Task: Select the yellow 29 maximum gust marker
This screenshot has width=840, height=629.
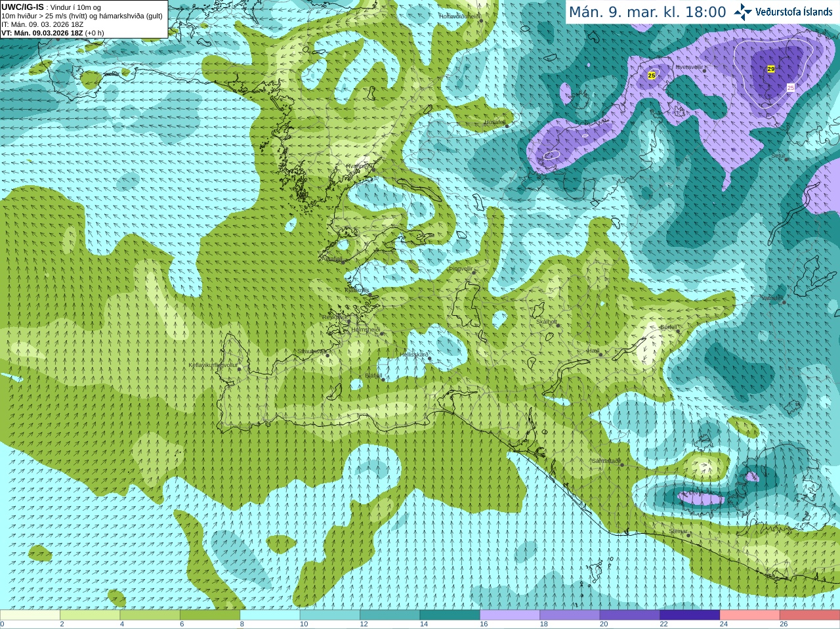Action: (x=771, y=69)
